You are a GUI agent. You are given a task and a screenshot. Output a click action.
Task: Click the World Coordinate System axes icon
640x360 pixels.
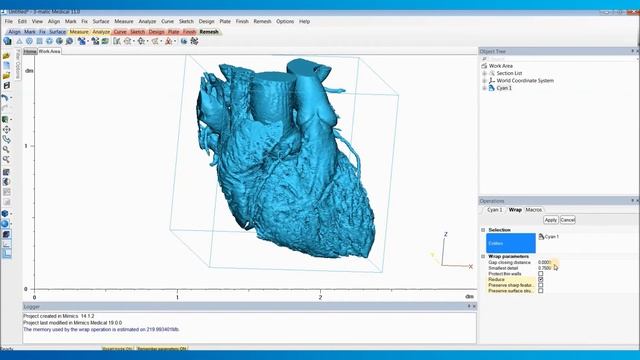pos(492,80)
